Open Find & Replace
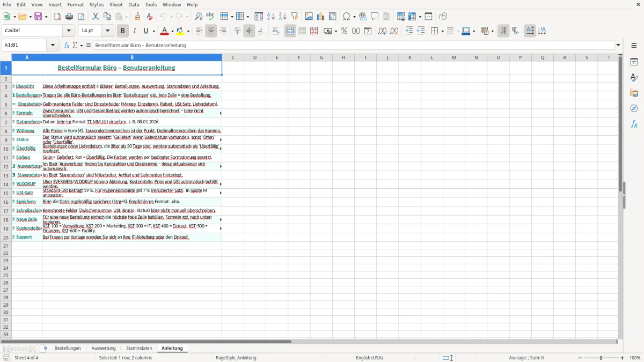Screen dimensions: 644x362 tap(199, 17)
